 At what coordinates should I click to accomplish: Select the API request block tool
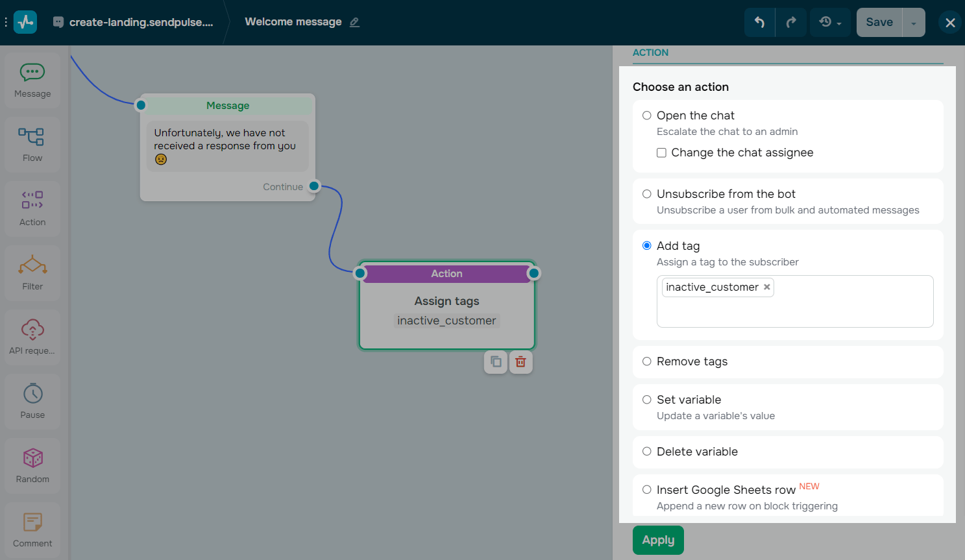coord(32,335)
